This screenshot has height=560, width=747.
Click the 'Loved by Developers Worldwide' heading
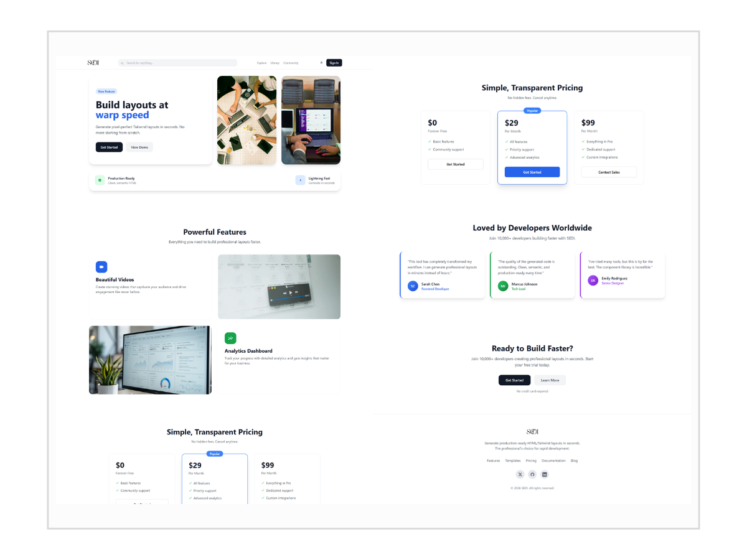point(532,228)
